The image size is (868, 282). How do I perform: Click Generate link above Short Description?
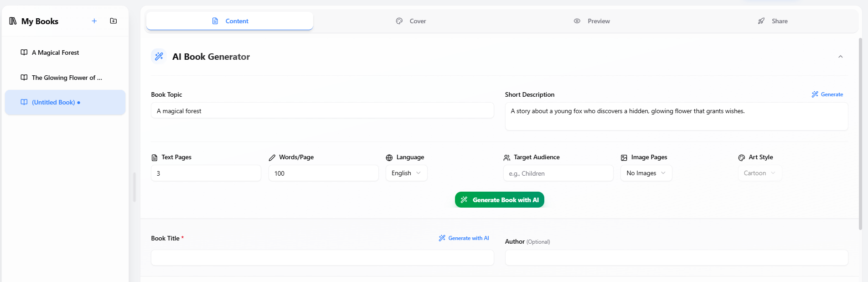827,94
